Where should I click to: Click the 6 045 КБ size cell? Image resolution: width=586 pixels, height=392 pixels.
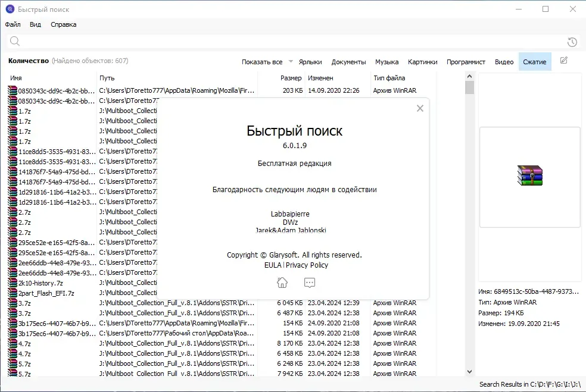click(289, 303)
